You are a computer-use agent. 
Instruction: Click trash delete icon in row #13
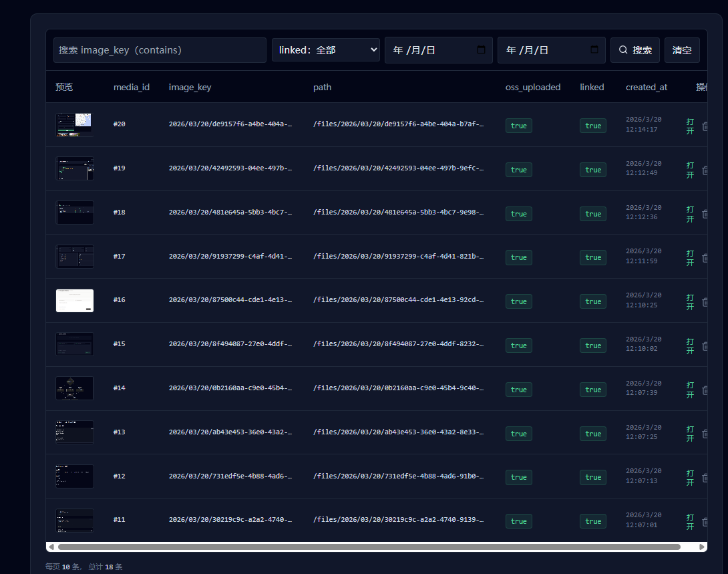point(705,434)
